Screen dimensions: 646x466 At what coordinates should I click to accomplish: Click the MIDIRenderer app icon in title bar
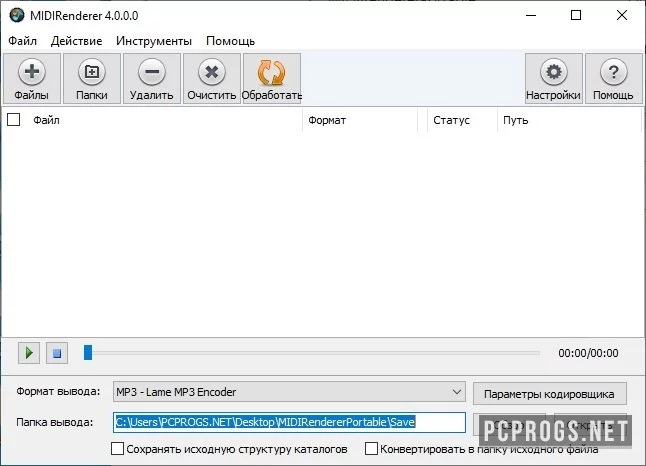click(x=17, y=16)
